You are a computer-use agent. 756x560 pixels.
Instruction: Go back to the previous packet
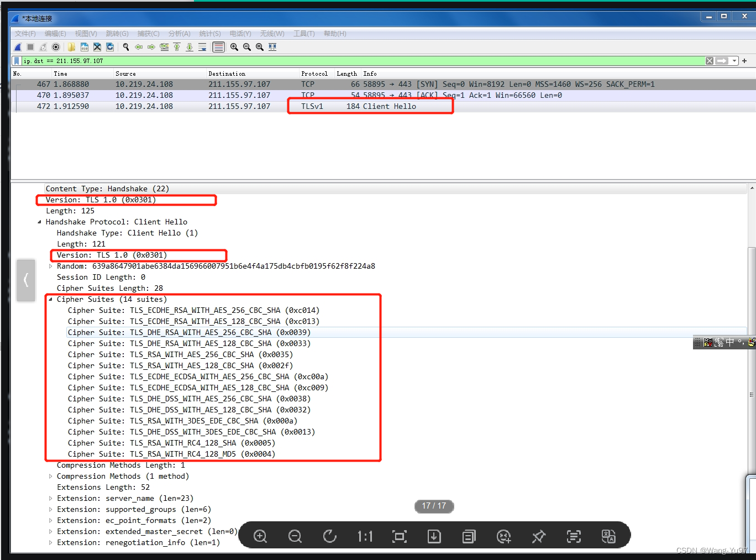(139, 47)
